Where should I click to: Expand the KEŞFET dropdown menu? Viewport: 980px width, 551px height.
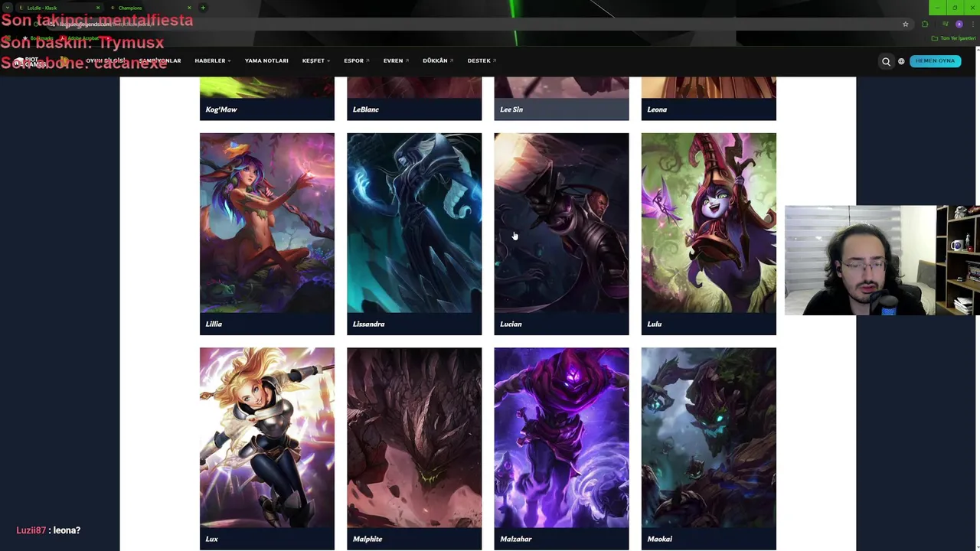316,60
